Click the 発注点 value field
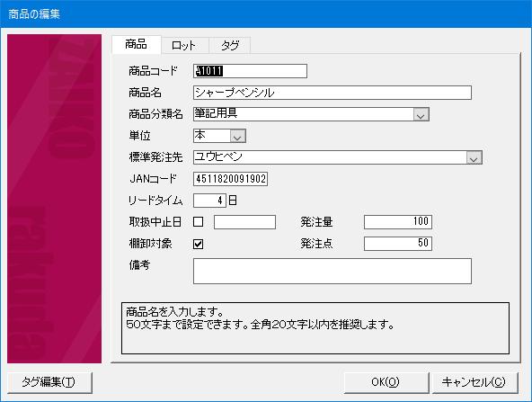The image size is (532, 402). point(398,244)
